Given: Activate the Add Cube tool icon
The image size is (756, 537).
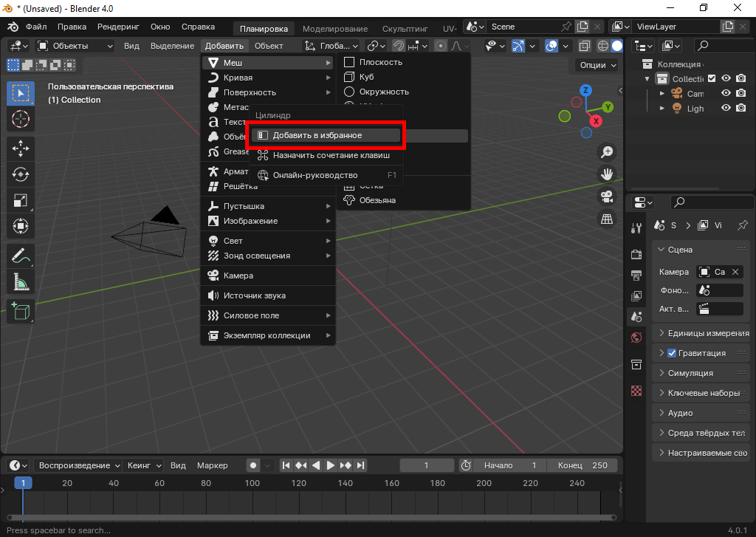Looking at the screenshot, I should click(x=21, y=311).
